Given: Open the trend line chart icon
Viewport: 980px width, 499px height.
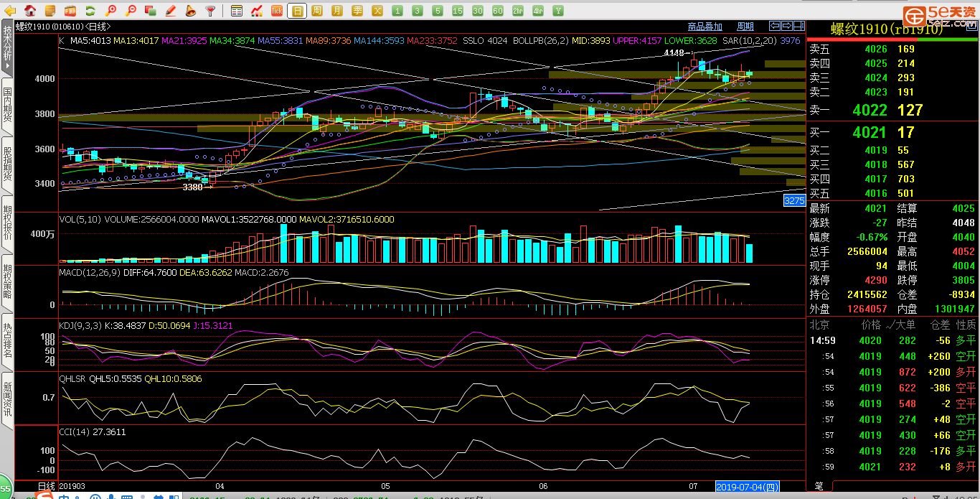Looking at the screenshot, I should 257,11.
